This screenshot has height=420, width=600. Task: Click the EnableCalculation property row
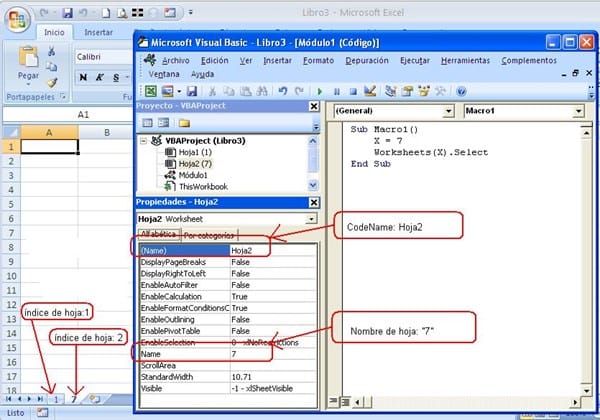click(x=228, y=296)
